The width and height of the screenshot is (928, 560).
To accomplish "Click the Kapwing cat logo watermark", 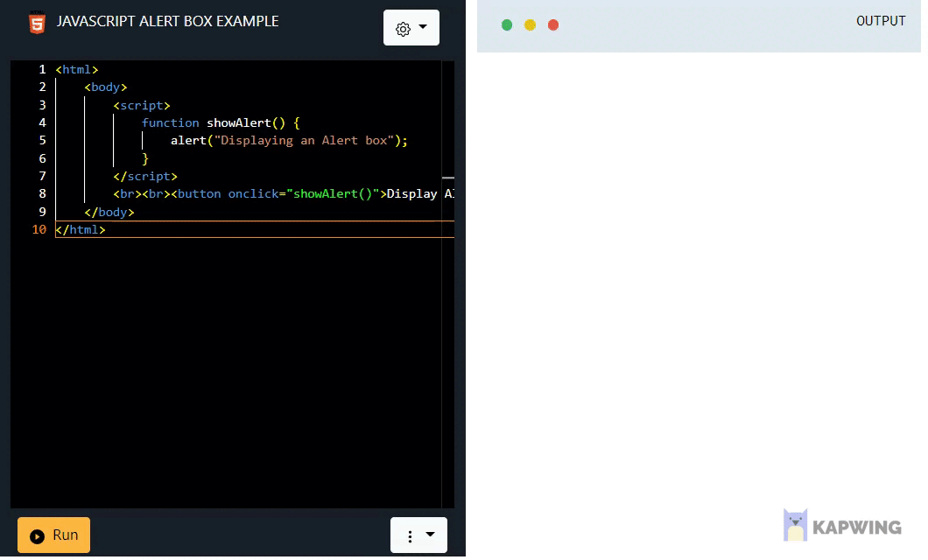I will pos(796,524).
